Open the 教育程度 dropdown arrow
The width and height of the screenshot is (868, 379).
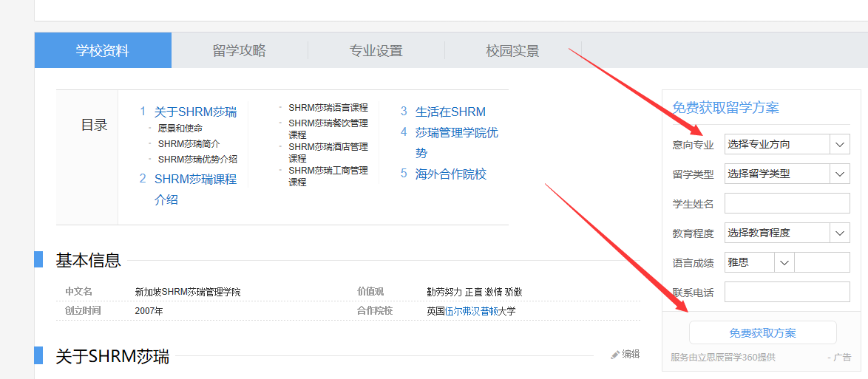[x=840, y=233]
